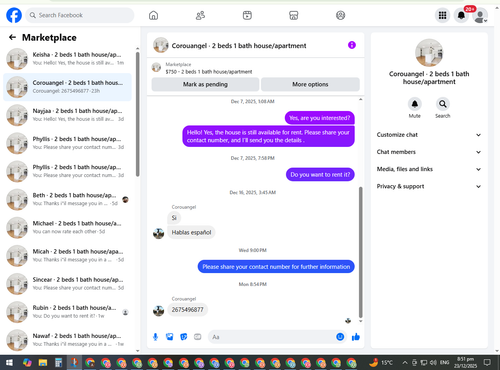The width and height of the screenshot is (500, 370).
Task: Open Calculator from taskbar
Action: pos(58,362)
